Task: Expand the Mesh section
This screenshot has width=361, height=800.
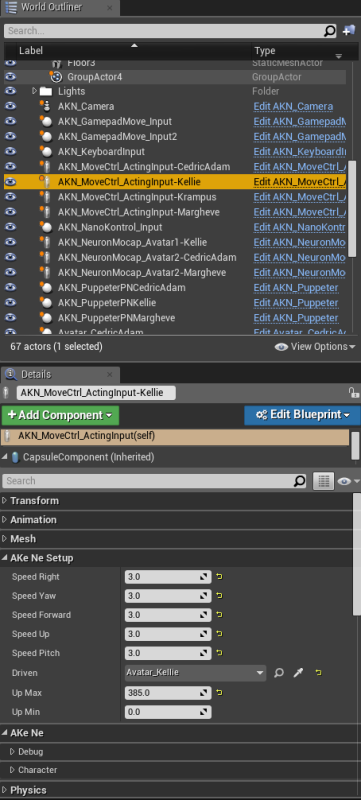Action: tap(5, 538)
